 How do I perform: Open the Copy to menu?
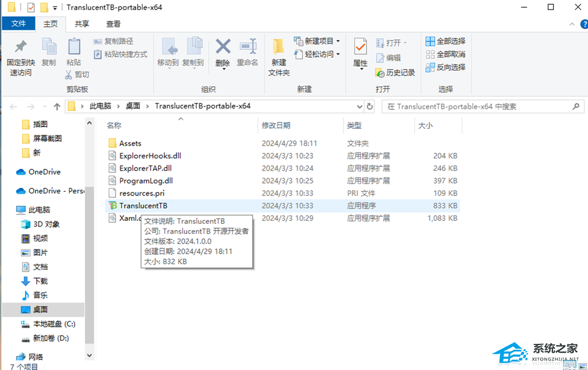(x=193, y=52)
